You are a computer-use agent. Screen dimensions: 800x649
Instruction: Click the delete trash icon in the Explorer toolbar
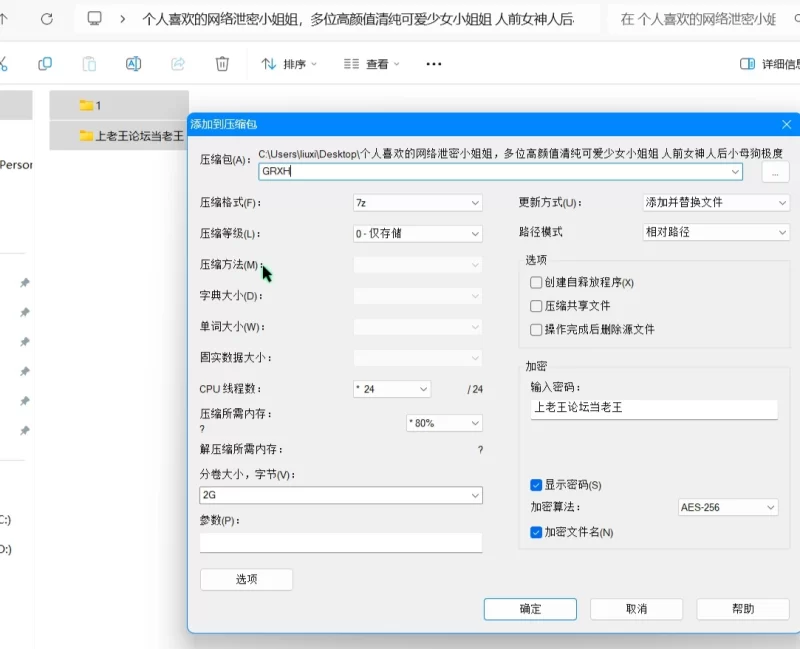point(222,64)
